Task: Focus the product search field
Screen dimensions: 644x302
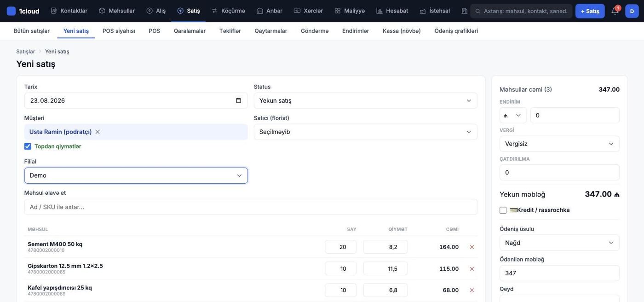Action: (251, 207)
